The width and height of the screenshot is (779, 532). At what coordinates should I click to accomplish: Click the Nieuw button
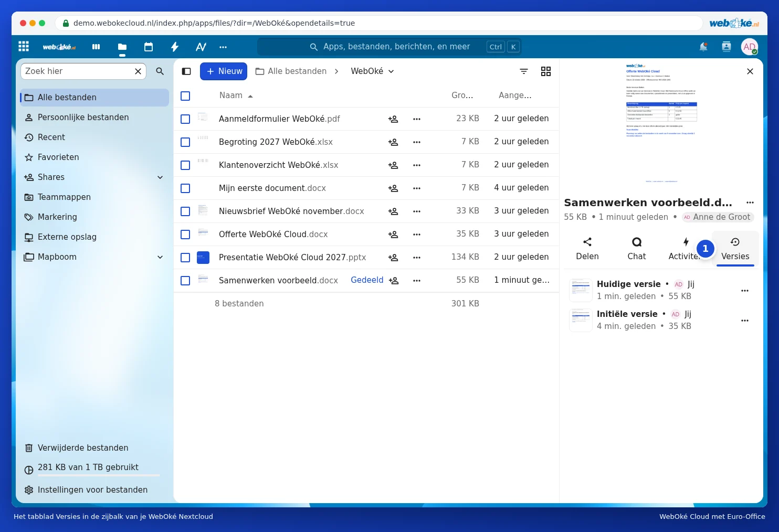[224, 71]
